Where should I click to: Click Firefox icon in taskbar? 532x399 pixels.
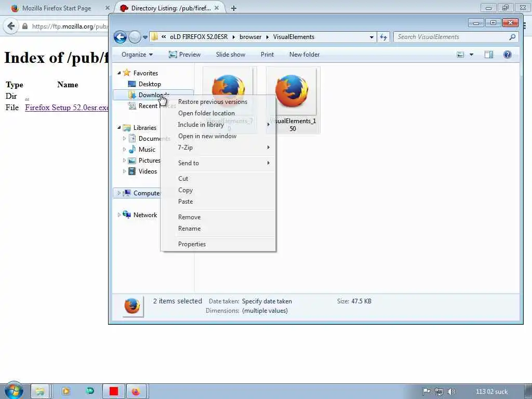[136, 392]
